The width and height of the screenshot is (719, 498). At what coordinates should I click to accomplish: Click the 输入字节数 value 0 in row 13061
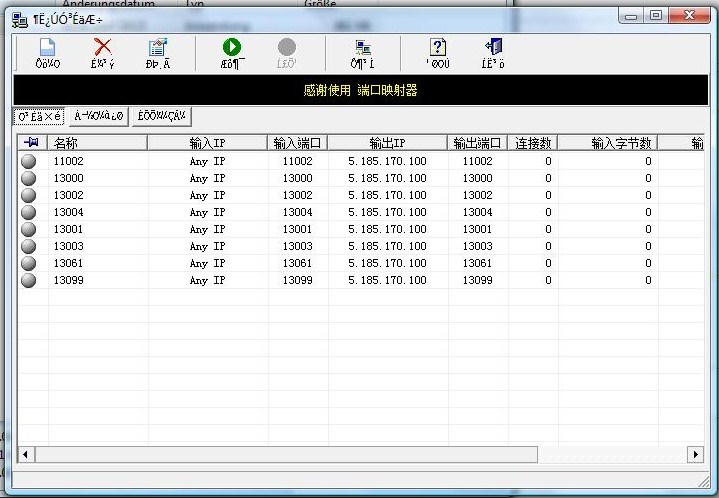(648, 263)
